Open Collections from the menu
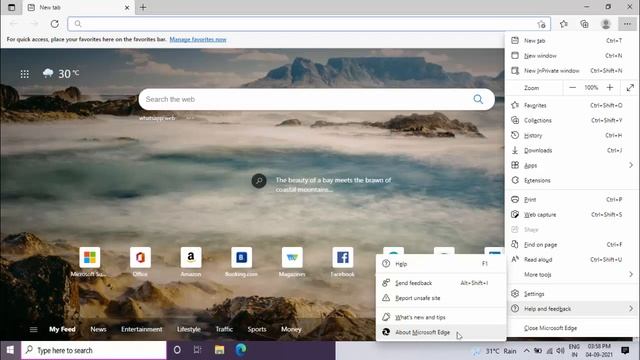Viewport: 640px width, 360px height. point(572,120)
